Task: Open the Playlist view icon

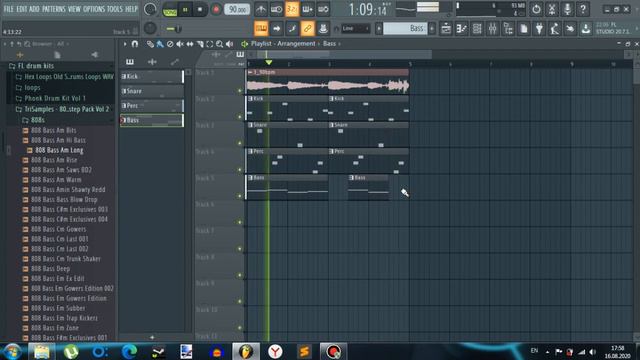Action: click(446, 29)
